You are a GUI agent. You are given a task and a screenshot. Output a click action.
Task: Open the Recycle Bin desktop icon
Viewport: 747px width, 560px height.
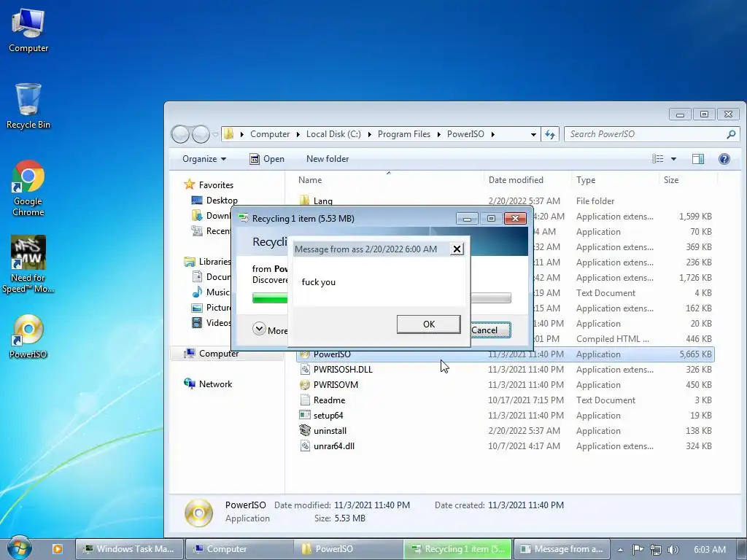(x=28, y=106)
